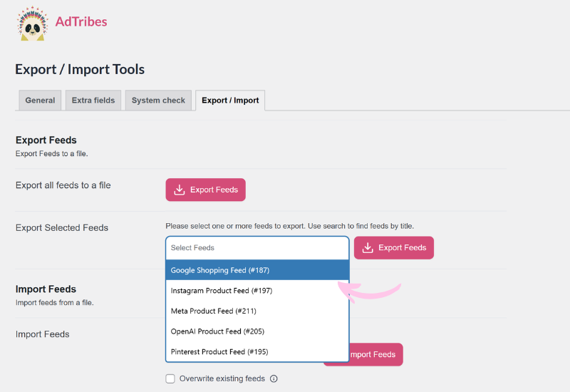Image resolution: width=570 pixels, height=392 pixels.
Task: Click 'Please select one or more feeds' help text
Action: pos(289,226)
